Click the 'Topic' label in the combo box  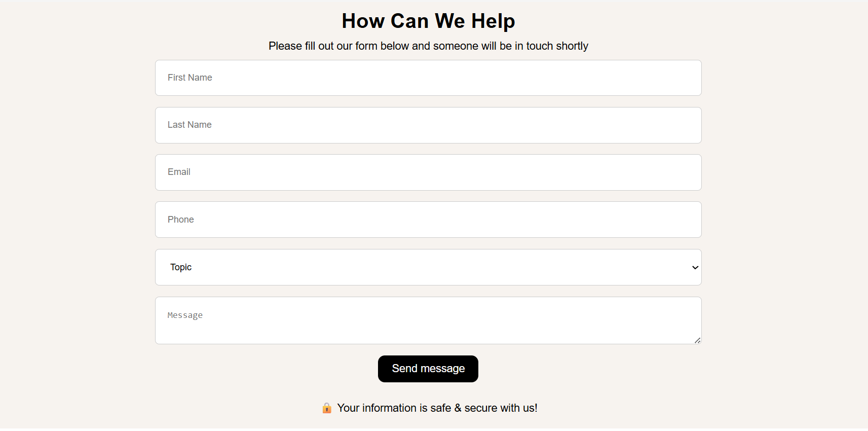pyautogui.click(x=181, y=267)
